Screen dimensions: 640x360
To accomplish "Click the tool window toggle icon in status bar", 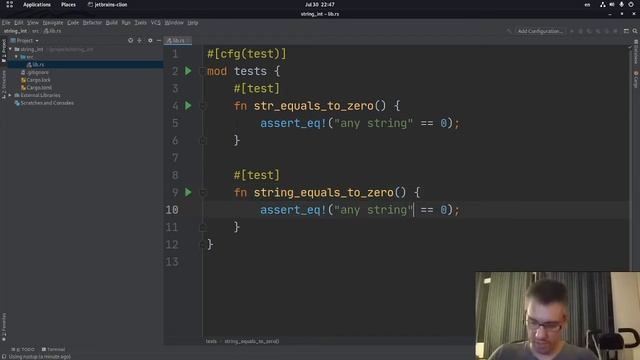I will [x=4, y=356].
